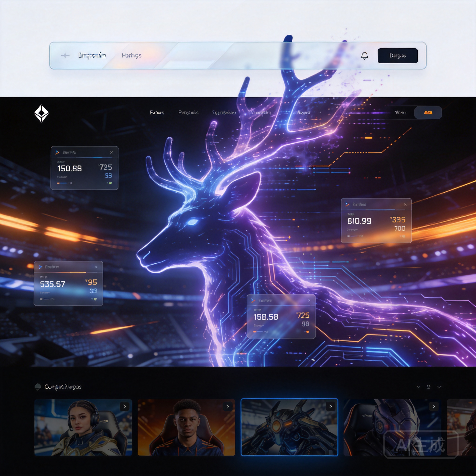
Task: Click the arrow icon on the 535.57 card
Action: [x=40, y=267]
